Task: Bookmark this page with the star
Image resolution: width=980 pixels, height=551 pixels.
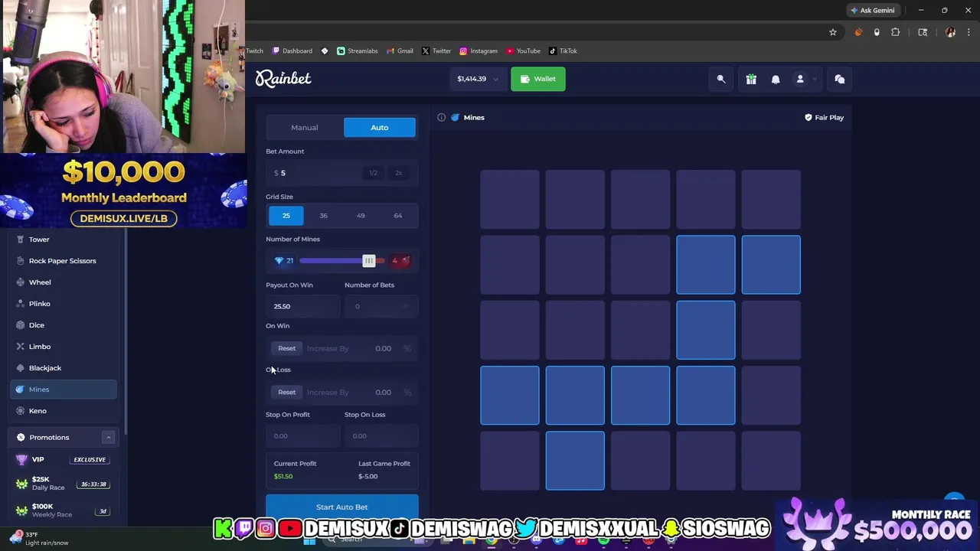Action: pyautogui.click(x=833, y=32)
